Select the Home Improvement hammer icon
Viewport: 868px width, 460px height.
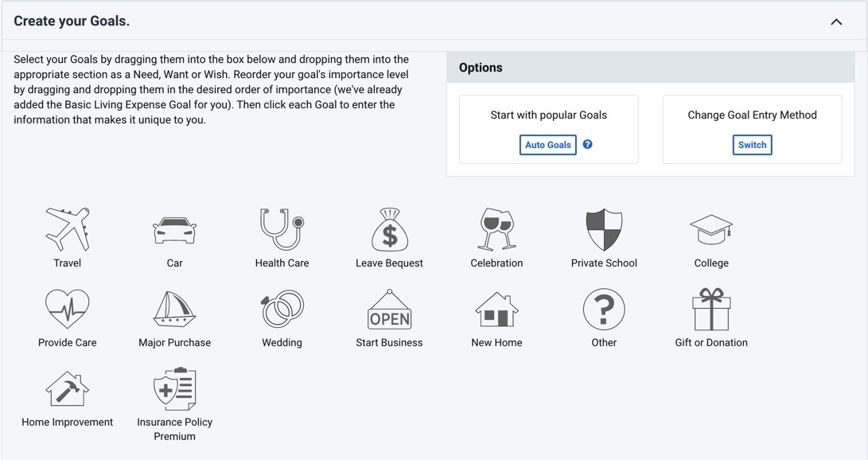68,388
